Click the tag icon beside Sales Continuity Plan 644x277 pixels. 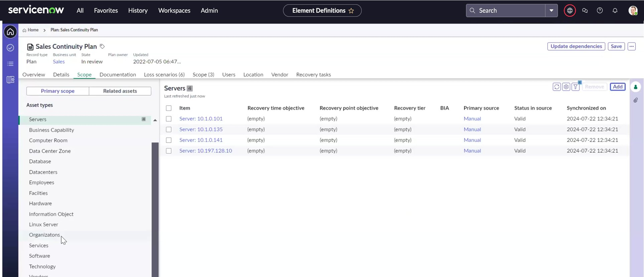coord(102,46)
